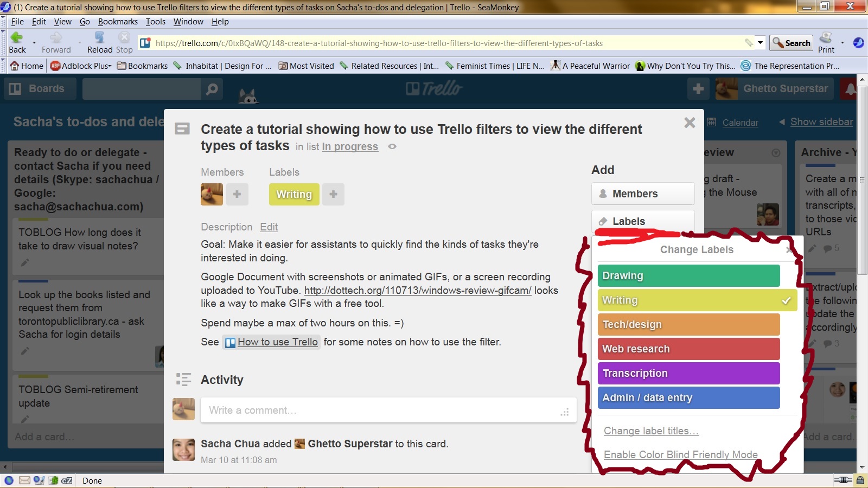Image resolution: width=868 pixels, height=488 pixels.
Task: Toggle the Drawing label
Action: pyautogui.click(x=688, y=275)
